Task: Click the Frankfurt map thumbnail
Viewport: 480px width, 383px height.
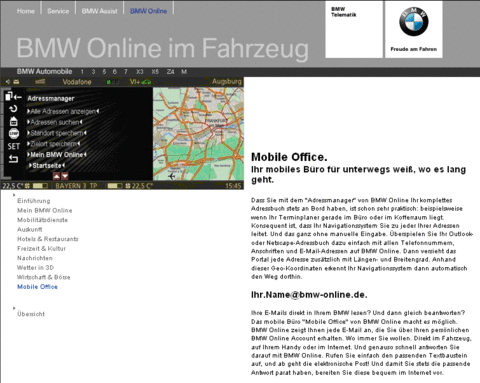Action: coord(198,134)
